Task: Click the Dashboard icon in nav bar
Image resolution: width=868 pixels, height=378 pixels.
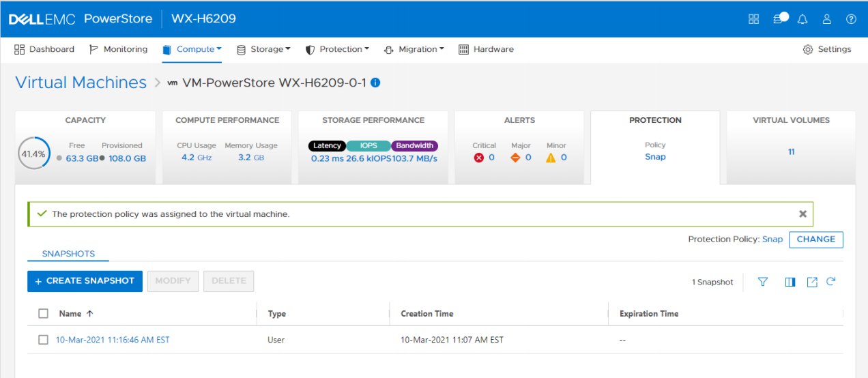Action: pyautogui.click(x=19, y=49)
